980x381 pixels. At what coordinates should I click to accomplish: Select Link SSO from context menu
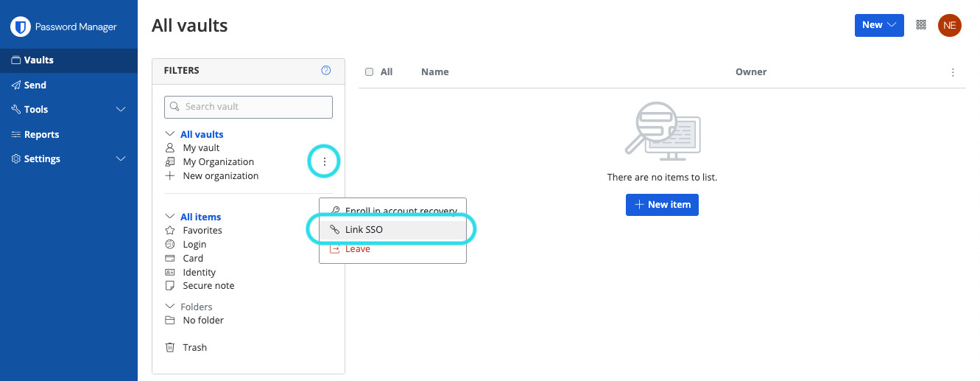364,230
